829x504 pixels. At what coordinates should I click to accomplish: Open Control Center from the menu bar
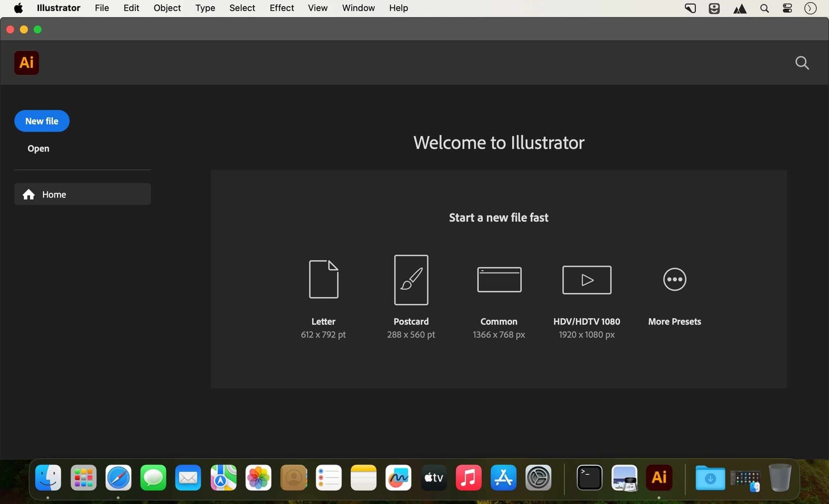coord(787,8)
